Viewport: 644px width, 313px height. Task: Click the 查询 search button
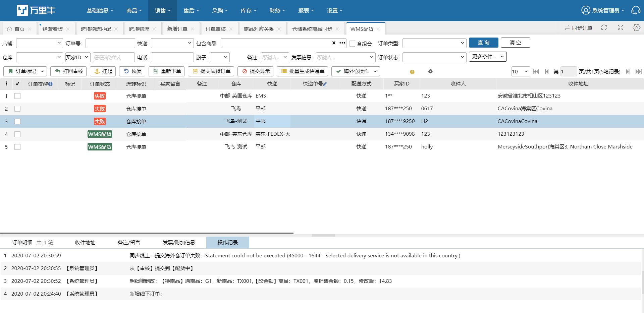484,43
